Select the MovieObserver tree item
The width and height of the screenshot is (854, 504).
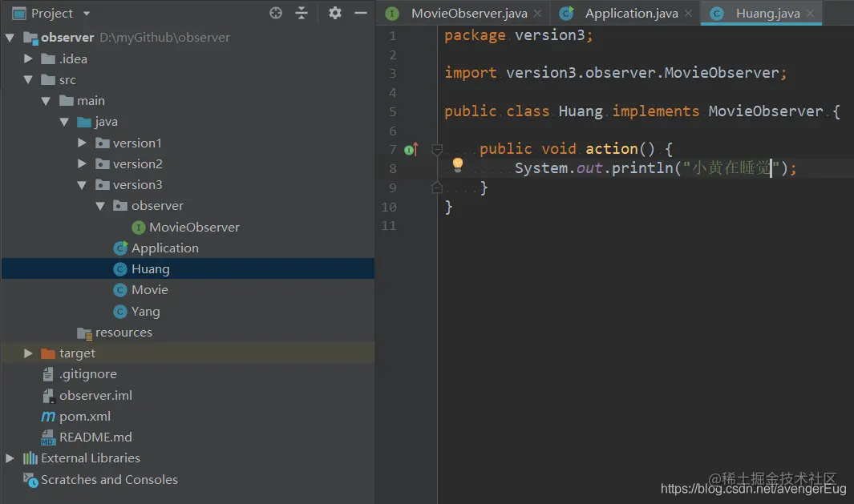(x=194, y=228)
